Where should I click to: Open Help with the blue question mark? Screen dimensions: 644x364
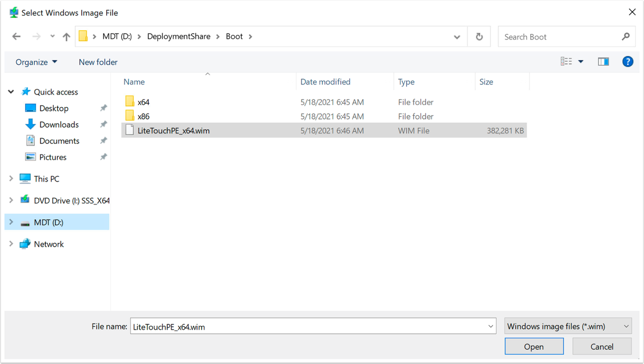(x=628, y=61)
